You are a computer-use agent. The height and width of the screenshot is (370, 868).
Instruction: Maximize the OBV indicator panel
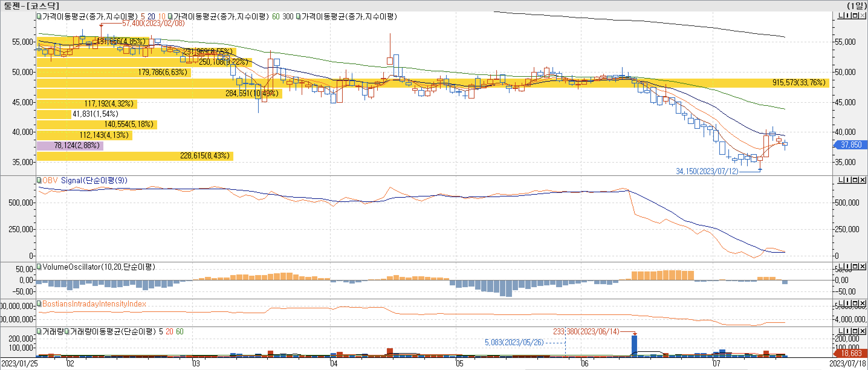pos(855,180)
